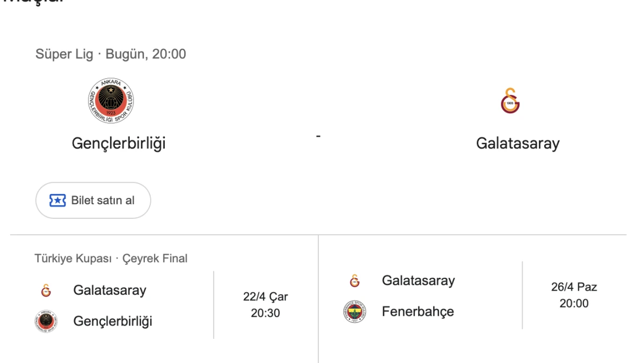Open the Türkiye Kupası Çeyrek Final section
Screen dimensions: 644x363
pos(111,258)
